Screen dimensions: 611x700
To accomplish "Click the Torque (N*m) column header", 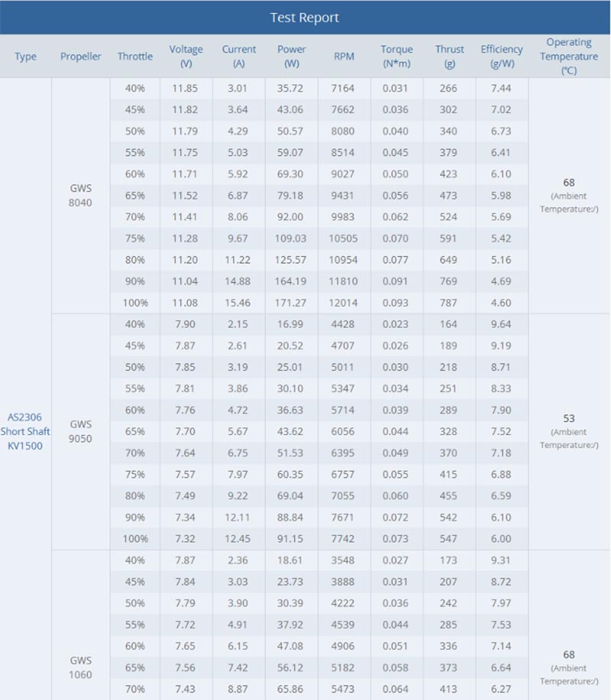I will 397,57.
